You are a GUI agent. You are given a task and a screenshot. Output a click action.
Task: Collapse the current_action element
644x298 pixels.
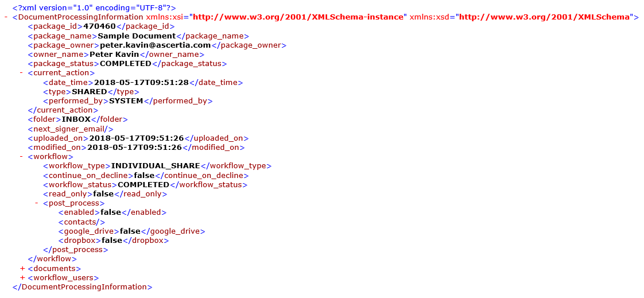coord(21,73)
